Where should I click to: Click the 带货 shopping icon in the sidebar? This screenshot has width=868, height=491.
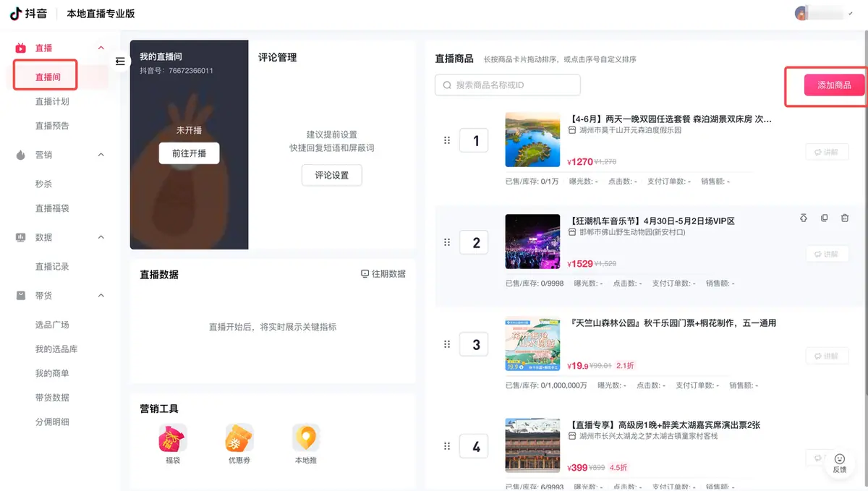(x=21, y=296)
